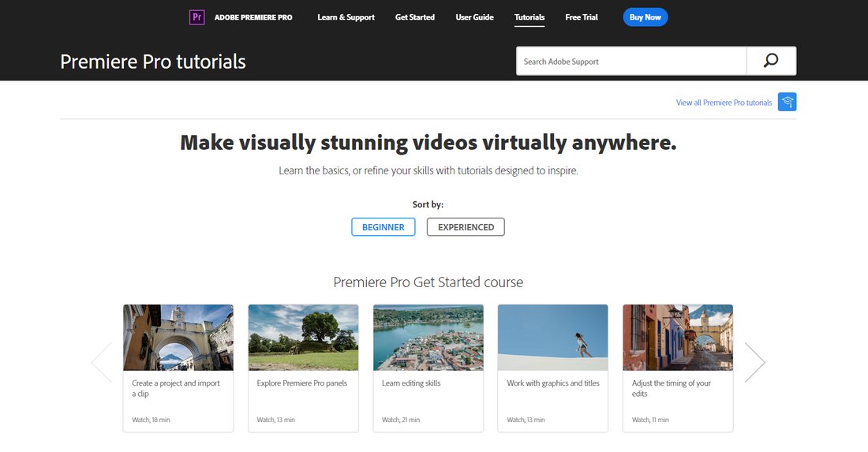
Task: Open Adobe Premiere Pro home link
Action: pos(253,17)
